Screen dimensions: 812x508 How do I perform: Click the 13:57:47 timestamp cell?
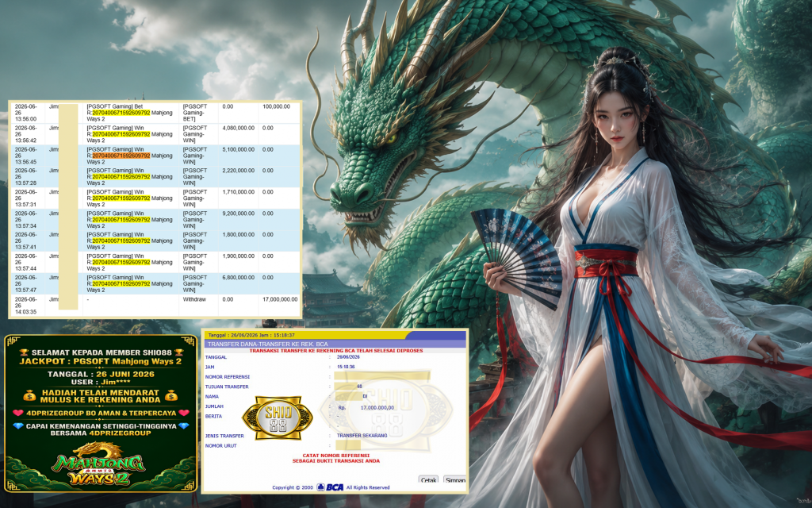point(28,283)
